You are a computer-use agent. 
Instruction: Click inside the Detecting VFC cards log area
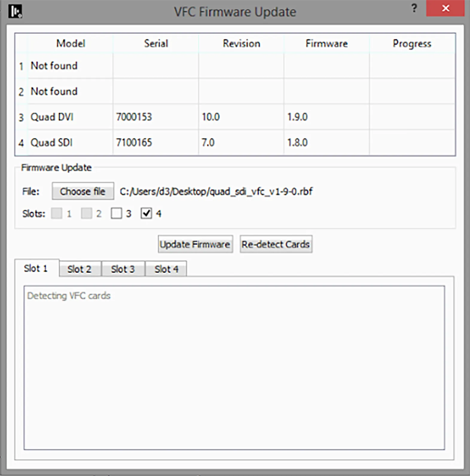[234, 368]
